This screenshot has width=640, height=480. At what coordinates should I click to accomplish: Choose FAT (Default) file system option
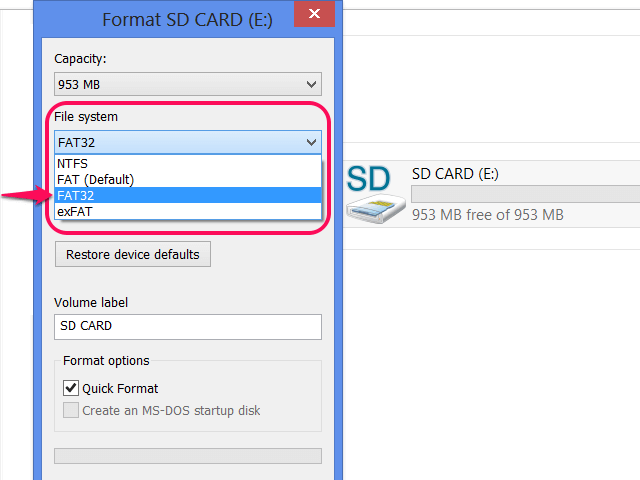(x=188, y=180)
